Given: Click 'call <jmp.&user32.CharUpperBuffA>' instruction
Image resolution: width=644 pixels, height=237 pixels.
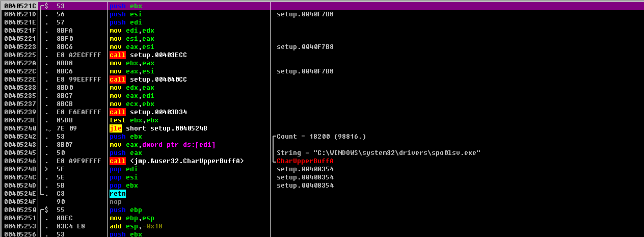Looking at the screenshot, I should pyautogui.click(x=177, y=161).
